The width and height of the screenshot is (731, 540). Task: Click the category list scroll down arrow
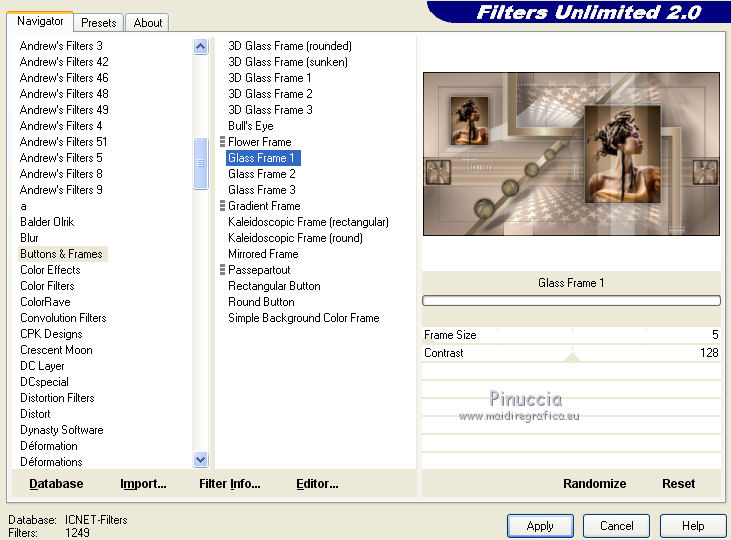[200, 460]
